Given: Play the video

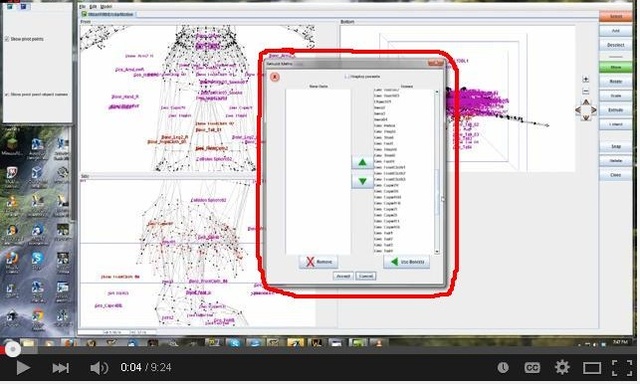Looking at the screenshot, I should 22,368.
